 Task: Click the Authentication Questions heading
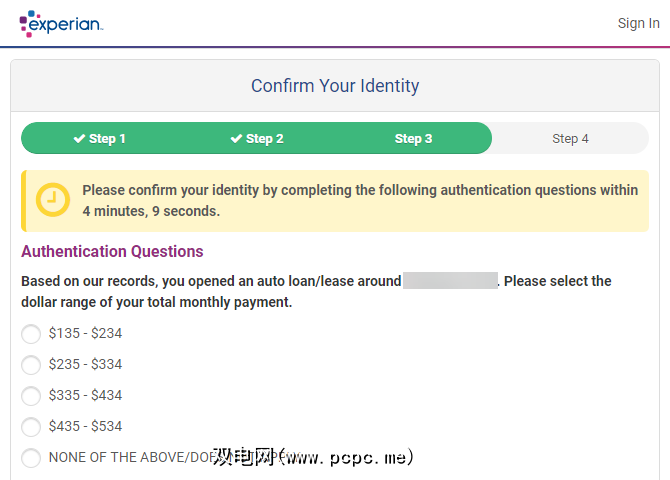[x=112, y=252]
